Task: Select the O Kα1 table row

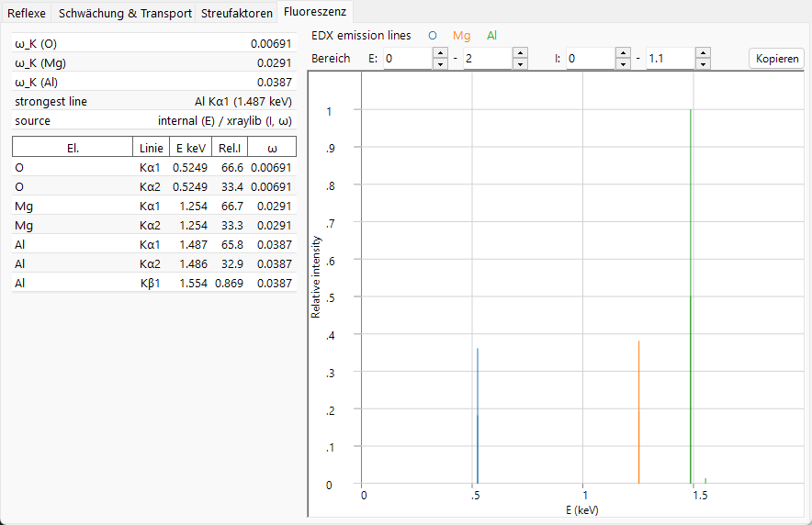Action: click(153, 168)
